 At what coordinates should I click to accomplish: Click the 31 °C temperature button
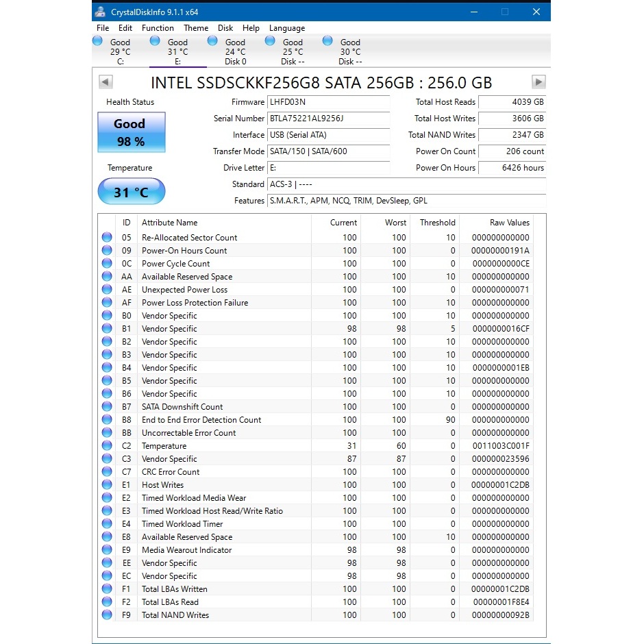(x=131, y=192)
